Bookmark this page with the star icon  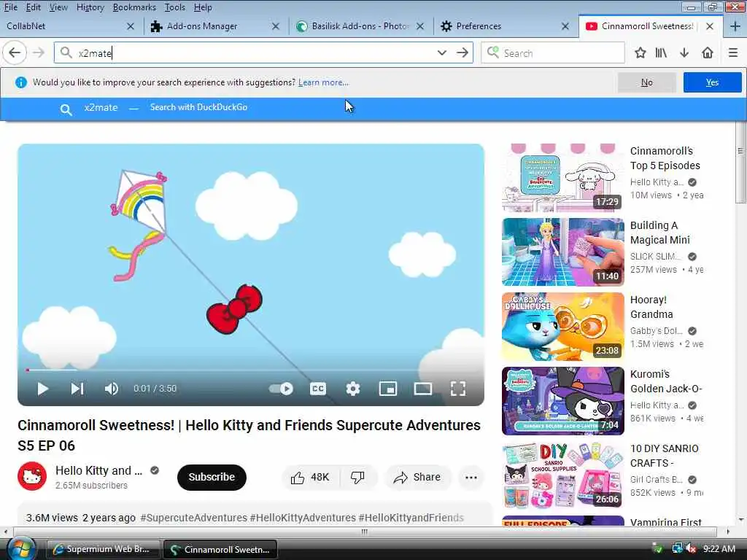[640, 52]
